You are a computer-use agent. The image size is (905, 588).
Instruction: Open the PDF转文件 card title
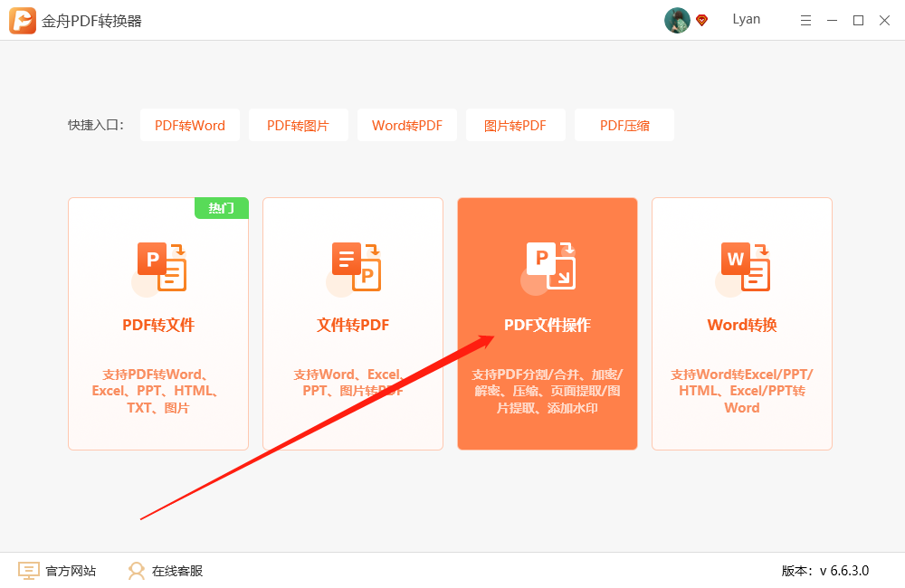158,325
